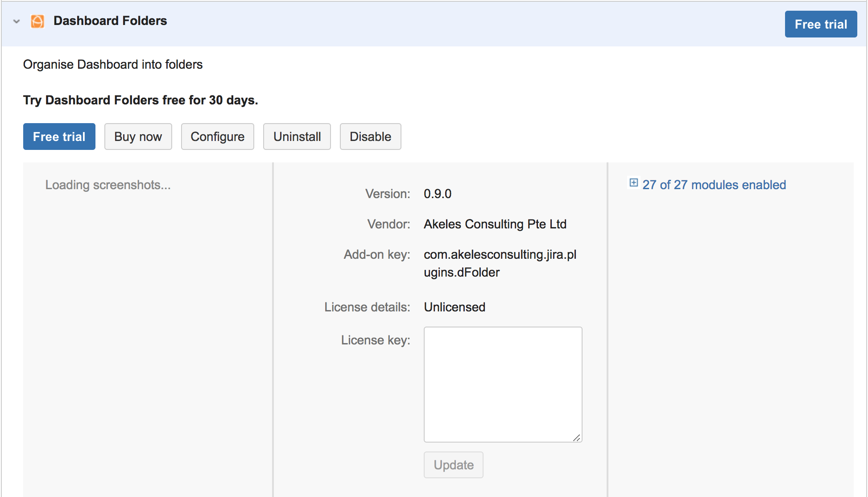This screenshot has height=497, width=868.
Task: Uninstall the Dashboard Folders add-on
Action: pos(297,137)
